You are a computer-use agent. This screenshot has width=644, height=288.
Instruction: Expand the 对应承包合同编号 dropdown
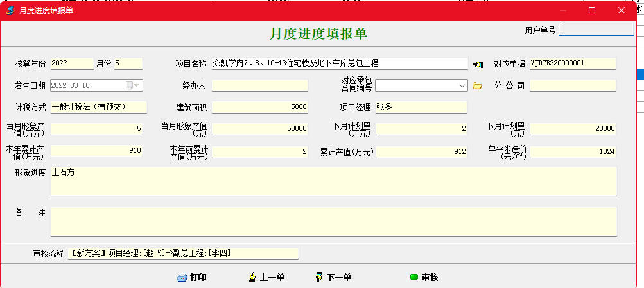pos(463,85)
